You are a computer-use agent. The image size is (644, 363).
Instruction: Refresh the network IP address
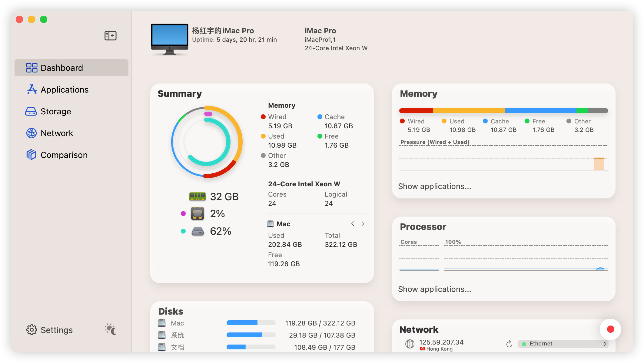point(509,344)
